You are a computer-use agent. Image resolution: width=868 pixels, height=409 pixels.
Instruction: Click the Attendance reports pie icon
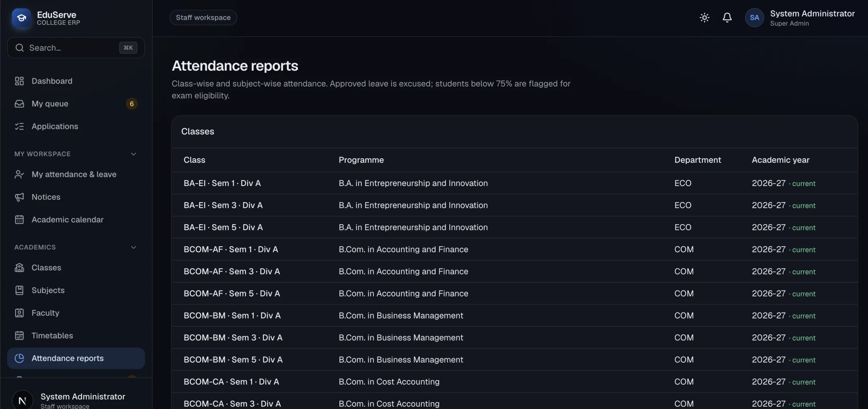point(19,358)
